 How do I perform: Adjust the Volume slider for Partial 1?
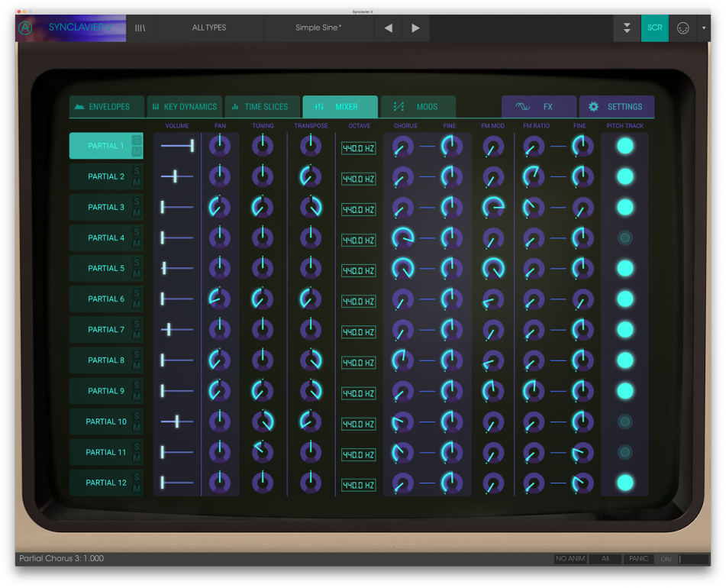[192, 146]
